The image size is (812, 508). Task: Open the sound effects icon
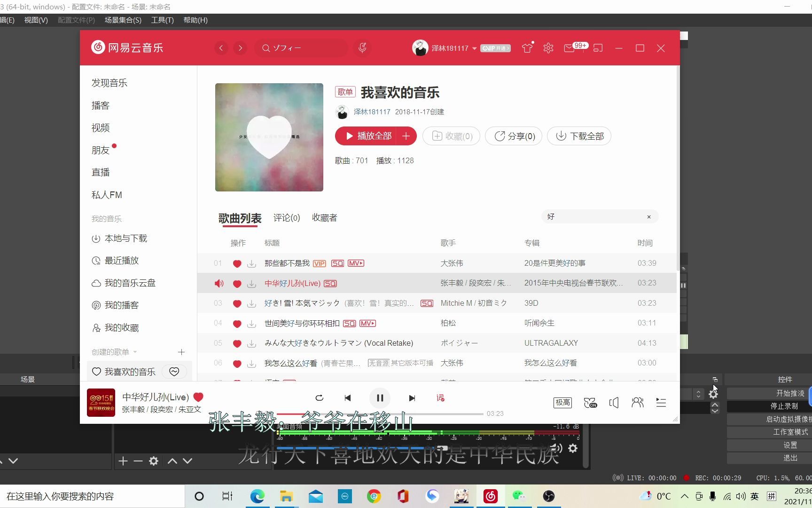(590, 403)
